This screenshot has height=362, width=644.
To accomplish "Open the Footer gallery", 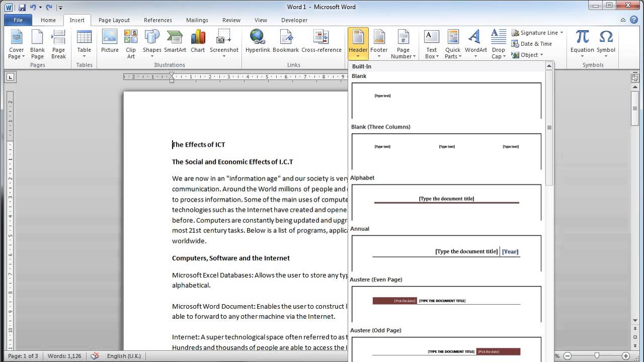I will tap(379, 44).
